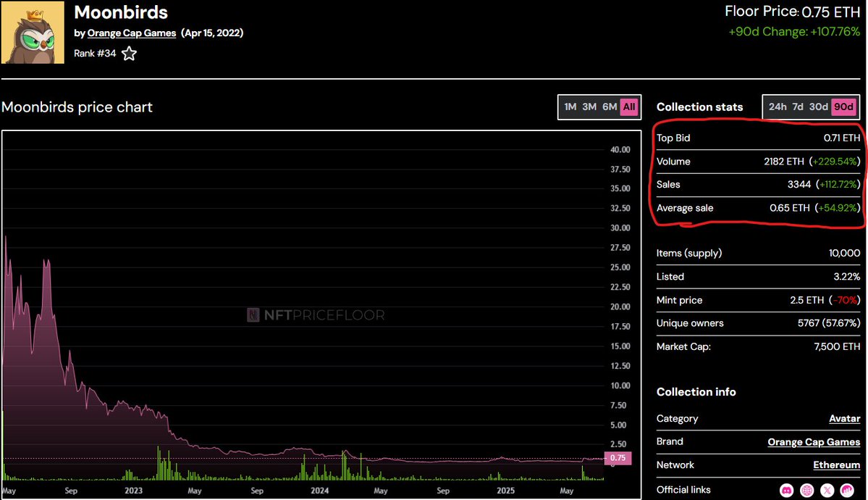Viewport: 868px width, 500px height.
Task: Star Moonbirds as a favorite collection
Action: tap(129, 54)
